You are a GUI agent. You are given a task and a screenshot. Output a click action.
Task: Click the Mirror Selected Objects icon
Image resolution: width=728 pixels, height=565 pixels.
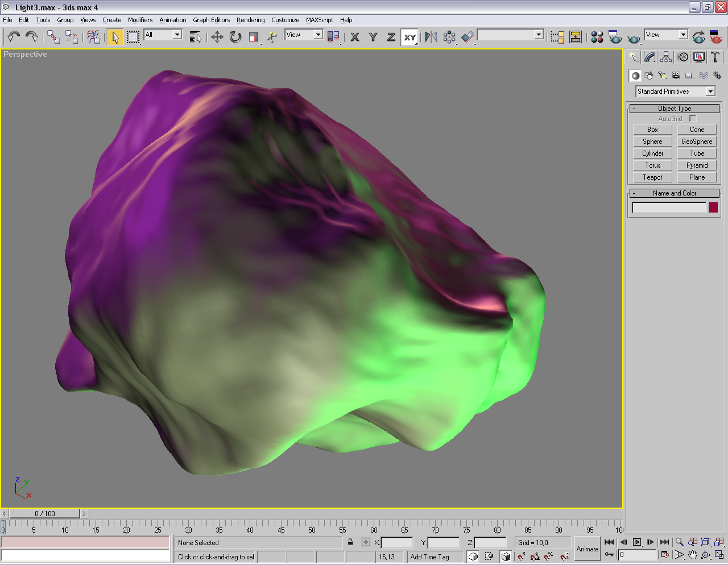pyautogui.click(x=431, y=37)
